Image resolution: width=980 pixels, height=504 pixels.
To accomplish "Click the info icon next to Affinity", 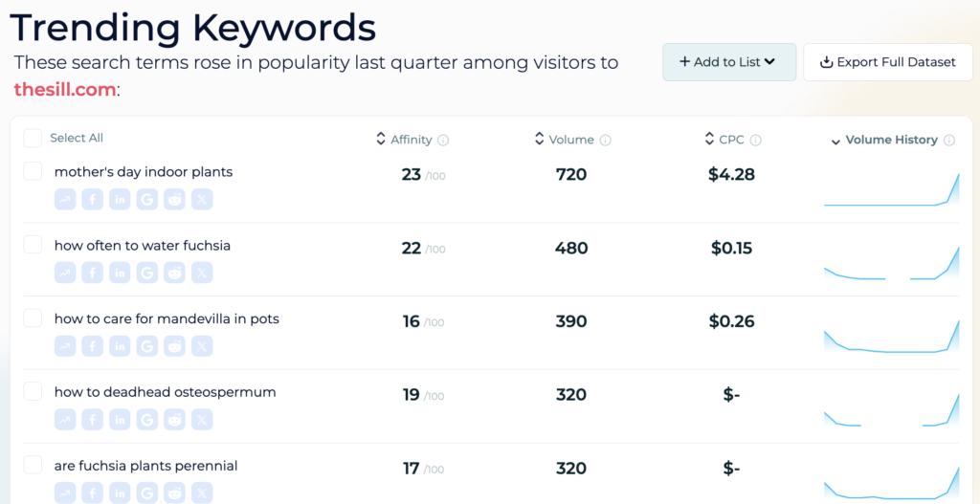I will [x=443, y=141].
